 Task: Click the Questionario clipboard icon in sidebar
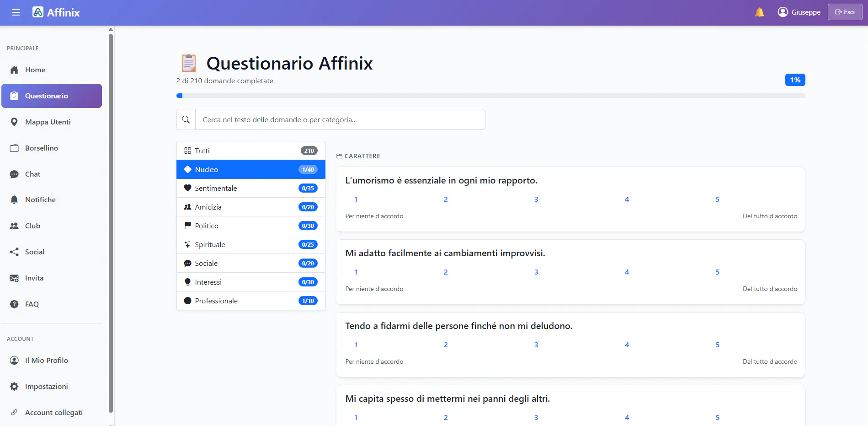click(x=14, y=96)
